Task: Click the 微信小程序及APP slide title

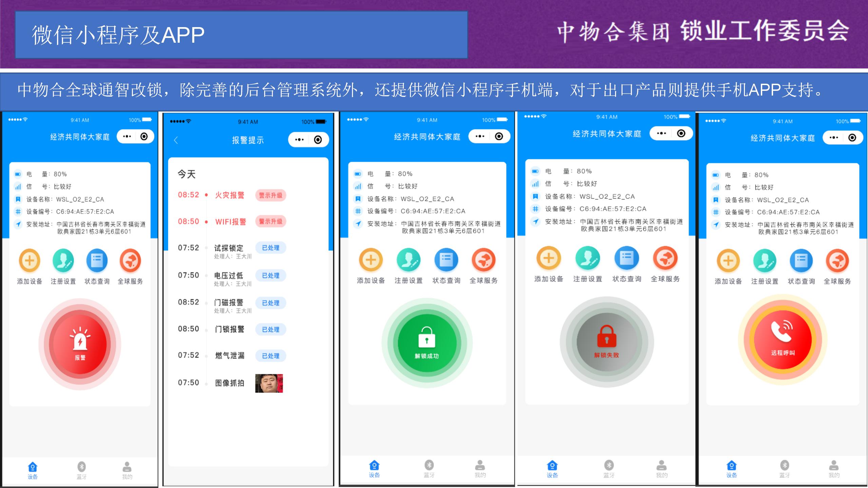Action: [x=118, y=35]
